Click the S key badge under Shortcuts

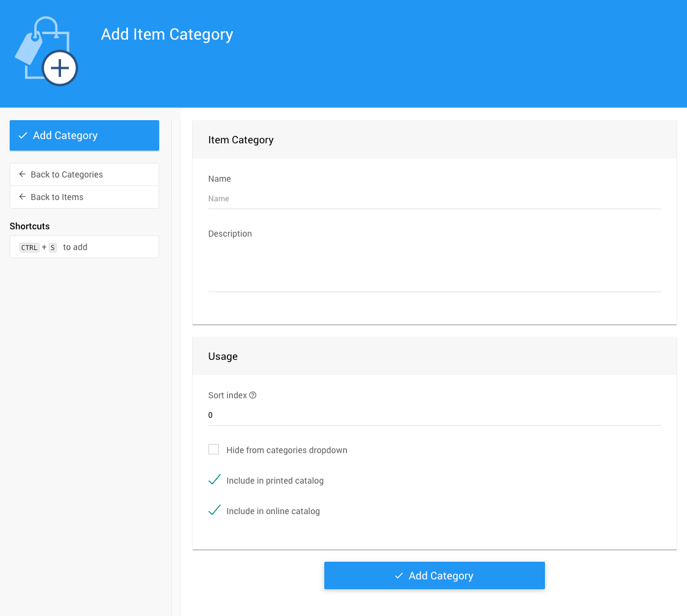(x=52, y=248)
